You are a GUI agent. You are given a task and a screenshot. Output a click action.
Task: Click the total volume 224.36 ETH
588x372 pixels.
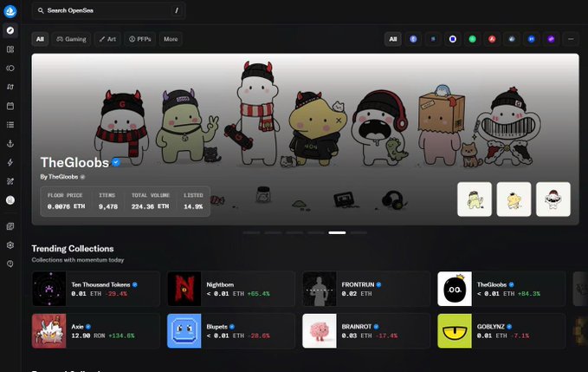coord(150,206)
